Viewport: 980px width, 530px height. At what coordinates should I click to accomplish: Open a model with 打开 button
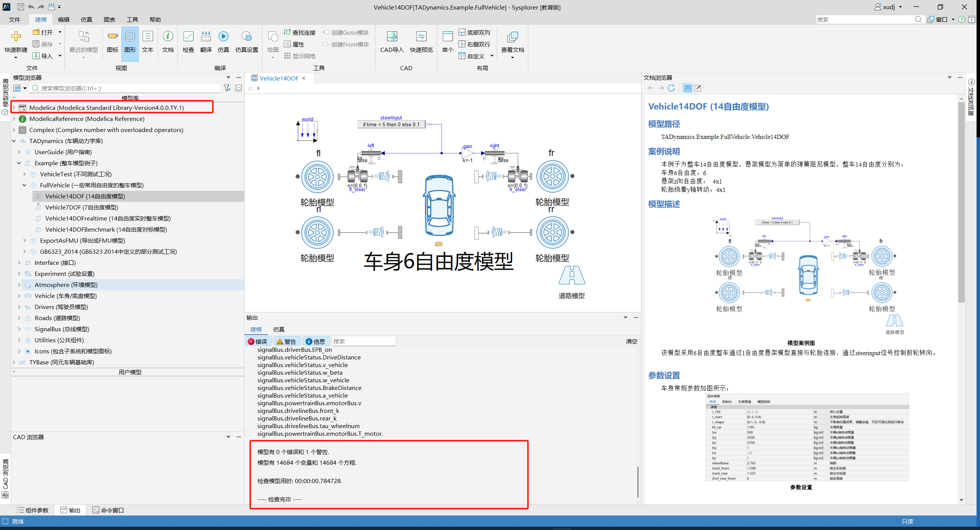coord(43,32)
